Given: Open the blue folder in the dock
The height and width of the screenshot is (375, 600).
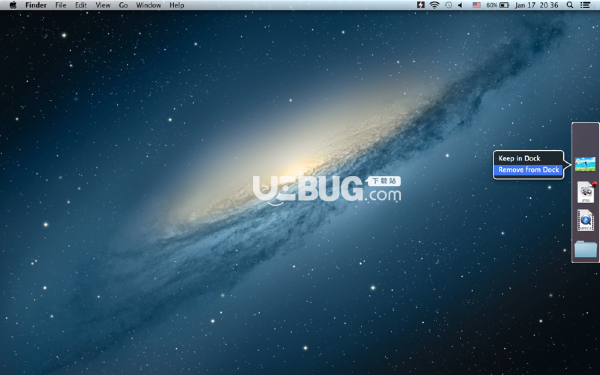Looking at the screenshot, I should [585, 249].
